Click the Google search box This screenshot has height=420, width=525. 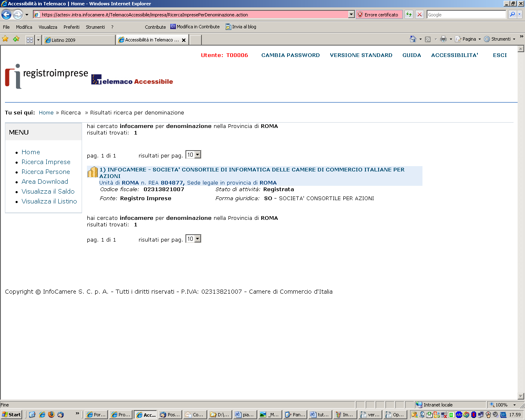[x=466, y=15]
